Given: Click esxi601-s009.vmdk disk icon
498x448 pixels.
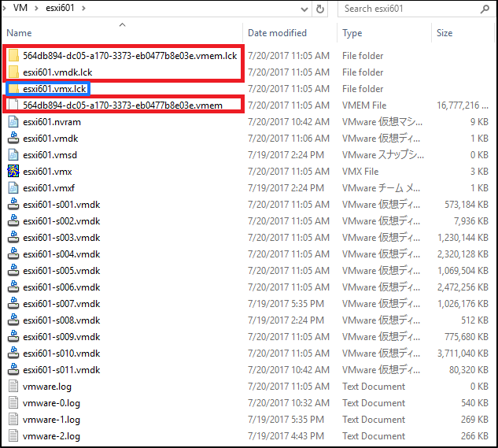Looking at the screenshot, I should click(13, 337).
